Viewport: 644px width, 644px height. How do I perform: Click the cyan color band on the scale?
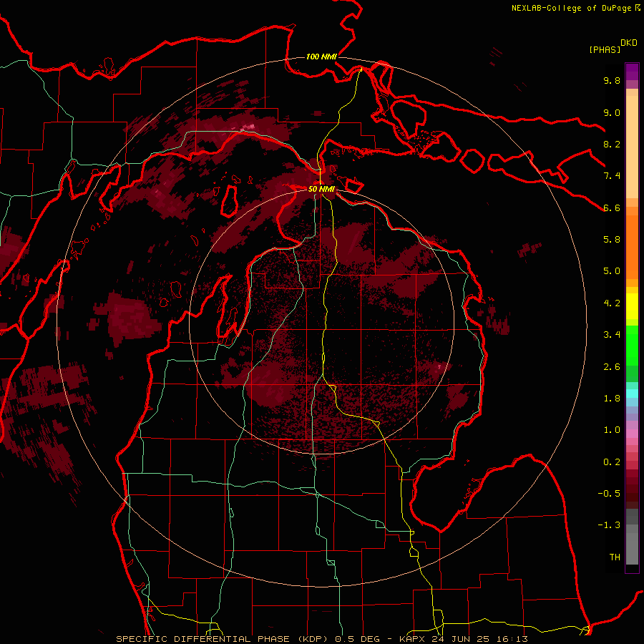(632, 394)
